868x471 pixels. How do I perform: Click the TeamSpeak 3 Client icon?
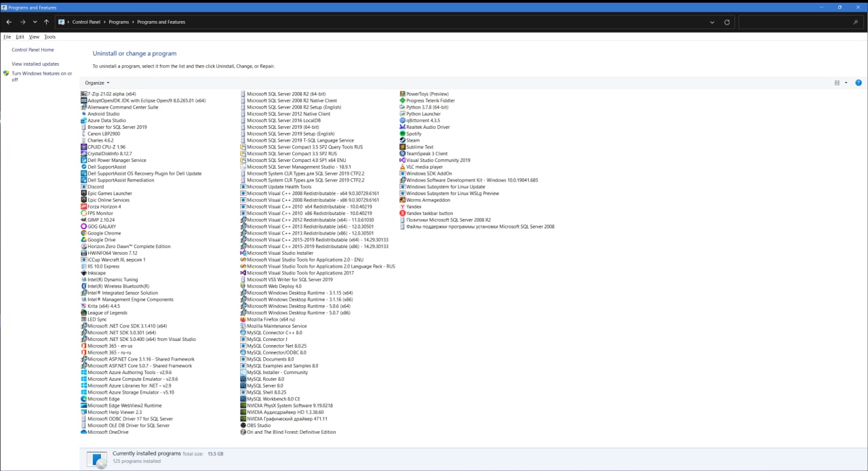point(403,154)
